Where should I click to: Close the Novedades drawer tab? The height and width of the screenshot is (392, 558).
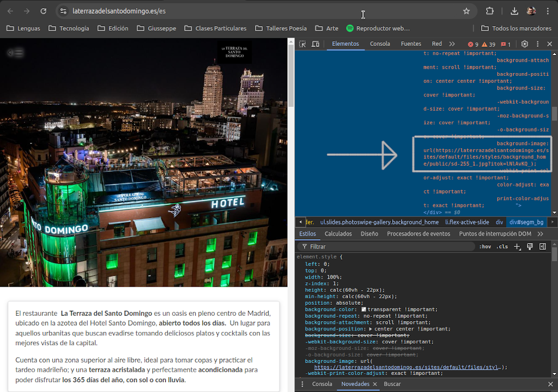(375, 384)
